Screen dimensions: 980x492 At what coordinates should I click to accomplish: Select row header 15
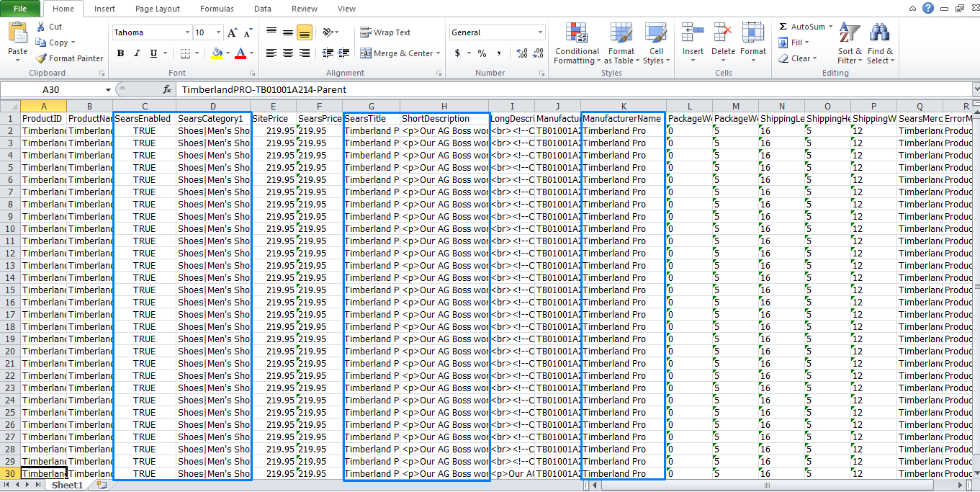(x=11, y=290)
